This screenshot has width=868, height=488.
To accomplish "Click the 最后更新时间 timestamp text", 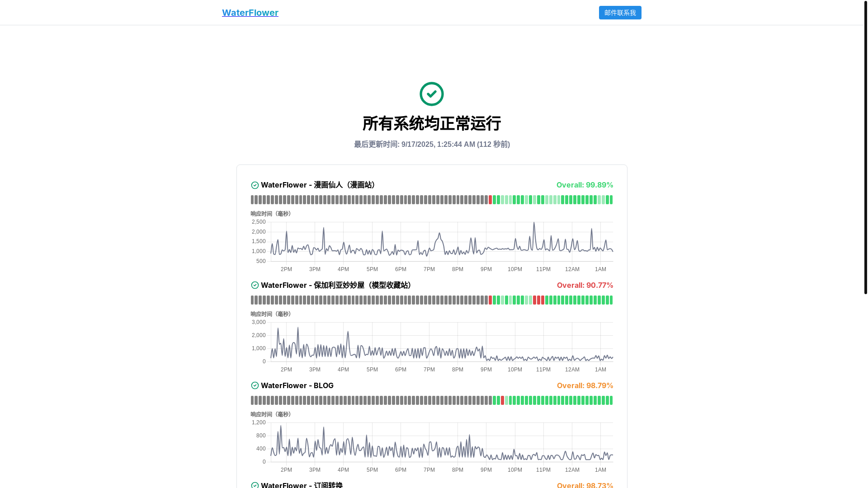I will [x=432, y=144].
